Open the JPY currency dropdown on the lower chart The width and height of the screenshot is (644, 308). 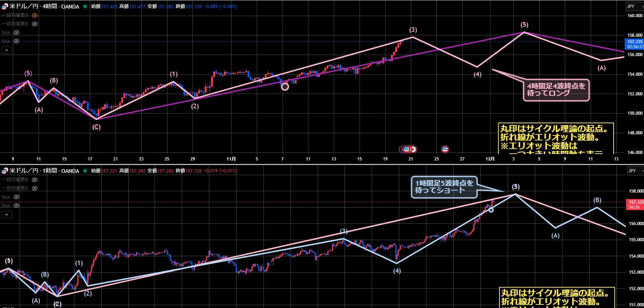click(x=634, y=171)
